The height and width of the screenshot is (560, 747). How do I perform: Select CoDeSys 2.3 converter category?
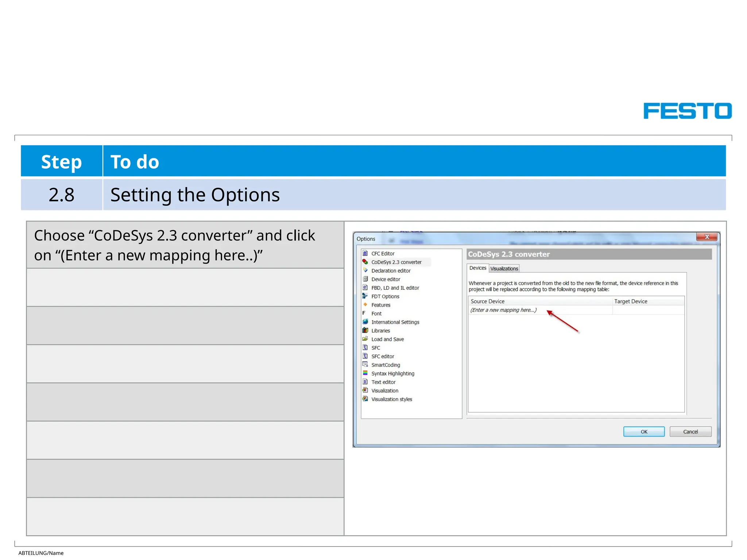pyautogui.click(x=396, y=262)
